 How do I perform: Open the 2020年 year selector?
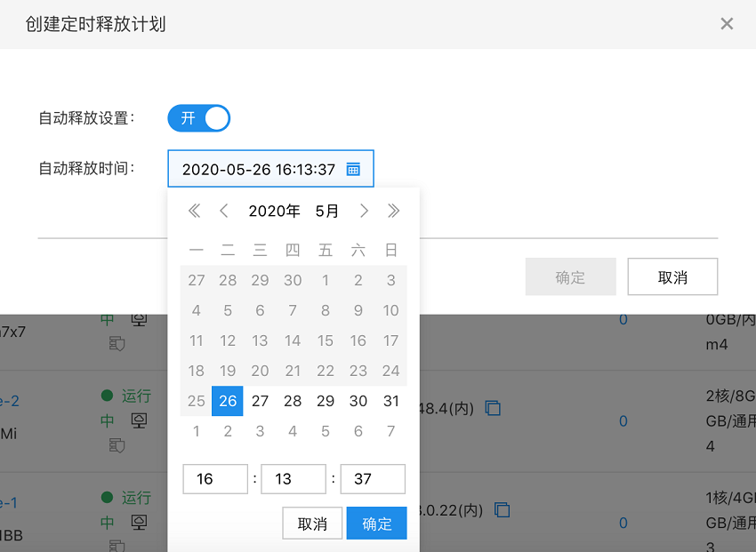(x=274, y=211)
